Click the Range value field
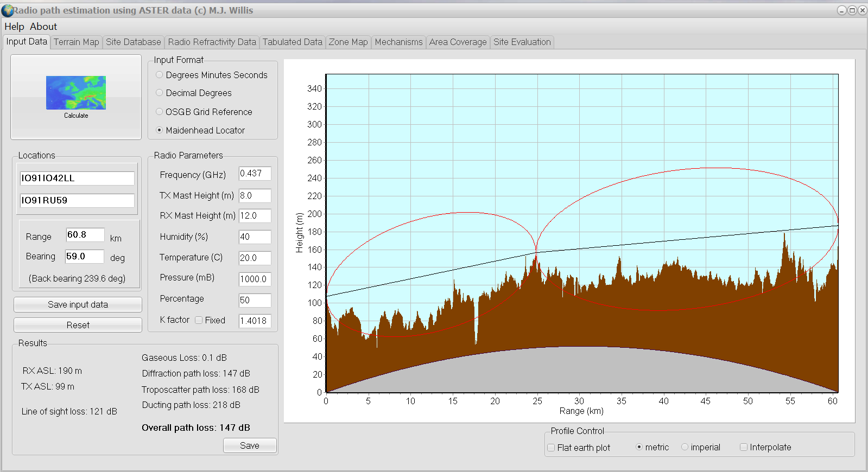The image size is (868, 472). coord(85,235)
